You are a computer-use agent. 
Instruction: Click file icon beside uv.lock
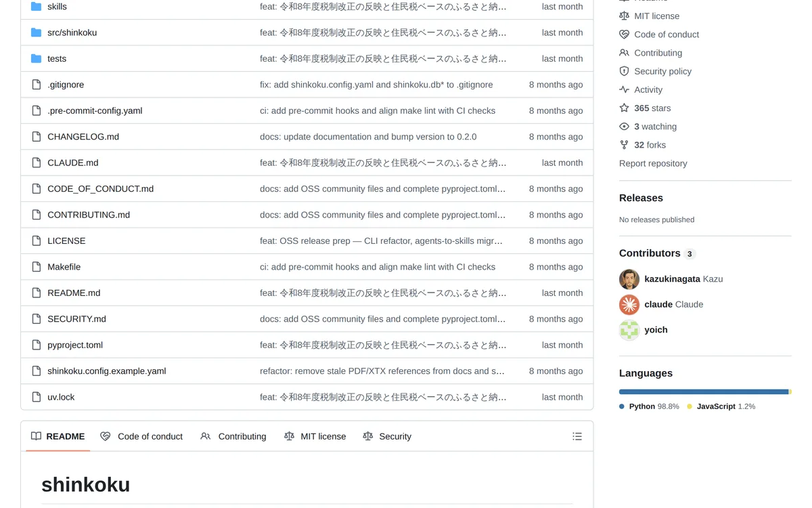(x=37, y=397)
